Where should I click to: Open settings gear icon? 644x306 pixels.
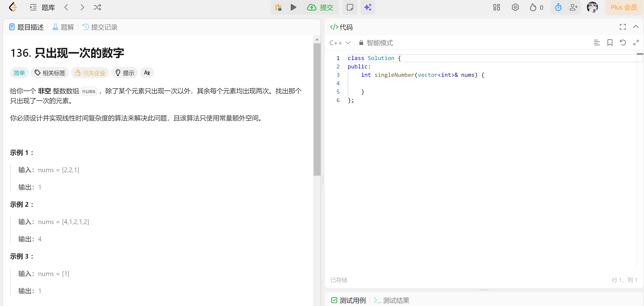click(x=515, y=7)
